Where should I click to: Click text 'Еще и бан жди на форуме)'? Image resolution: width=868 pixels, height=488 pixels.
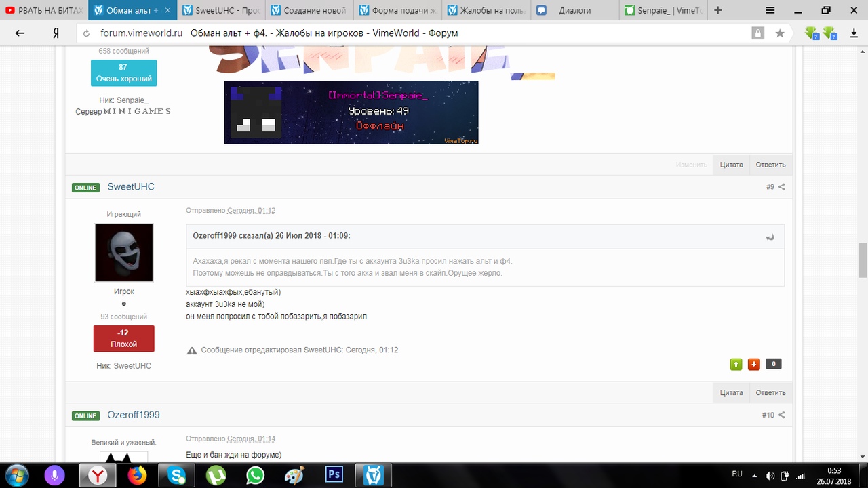(x=233, y=455)
